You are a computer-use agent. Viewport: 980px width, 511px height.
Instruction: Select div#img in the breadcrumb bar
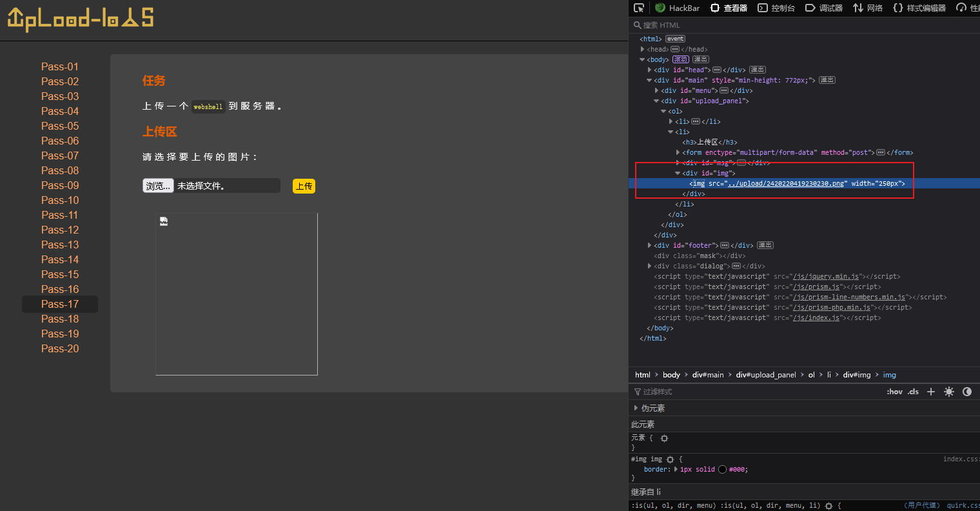[857, 375]
